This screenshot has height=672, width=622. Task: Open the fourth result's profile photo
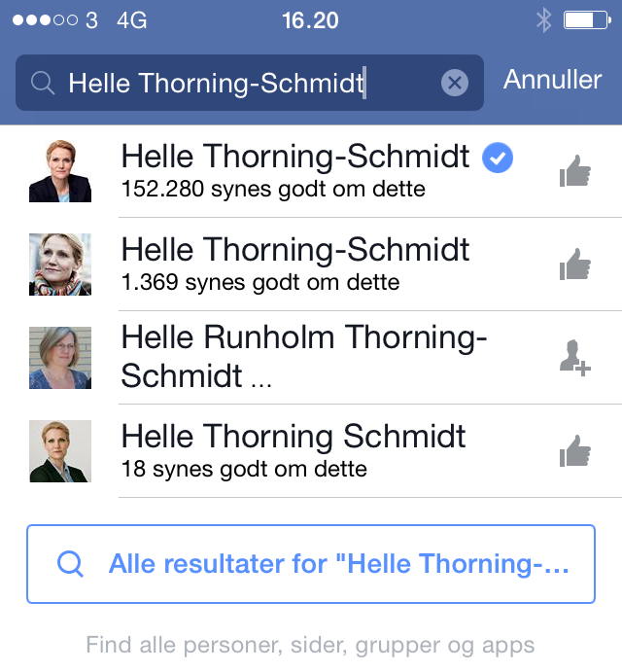point(60,451)
